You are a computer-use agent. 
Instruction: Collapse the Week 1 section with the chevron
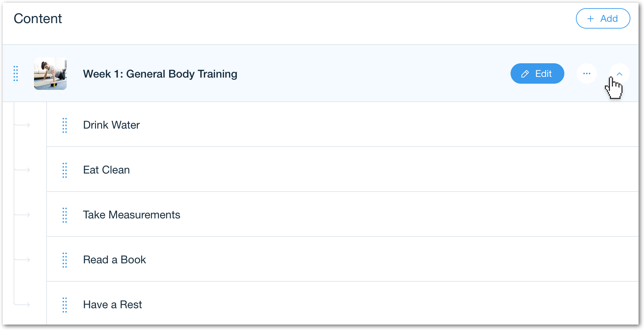[x=619, y=73]
